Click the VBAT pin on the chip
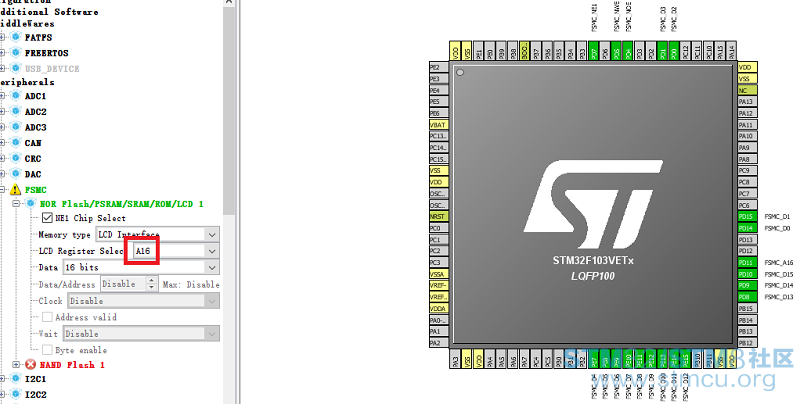The width and height of the screenshot is (800, 404). click(439, 124)
